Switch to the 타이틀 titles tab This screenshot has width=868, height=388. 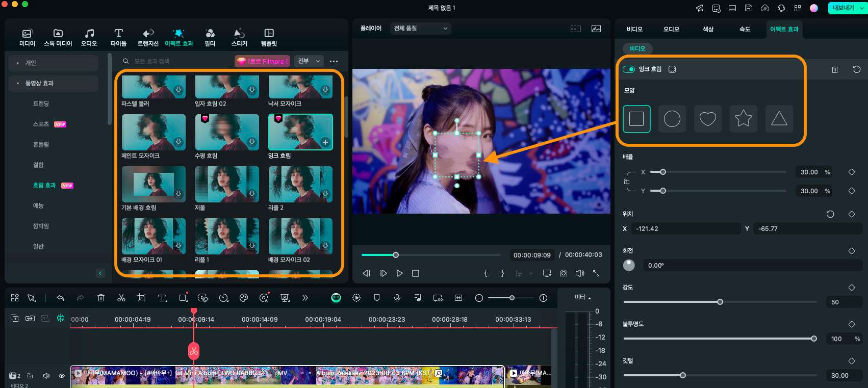118,38
